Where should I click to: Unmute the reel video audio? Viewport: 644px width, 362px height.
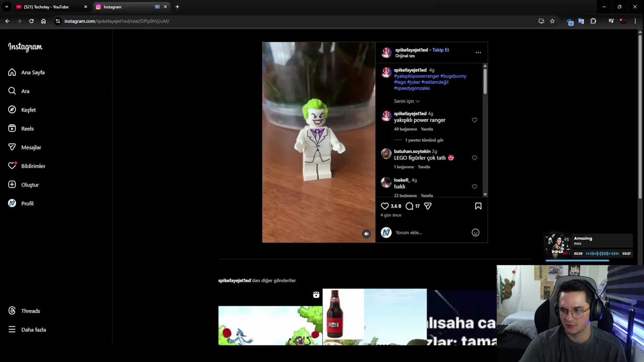tap(366, 234)
